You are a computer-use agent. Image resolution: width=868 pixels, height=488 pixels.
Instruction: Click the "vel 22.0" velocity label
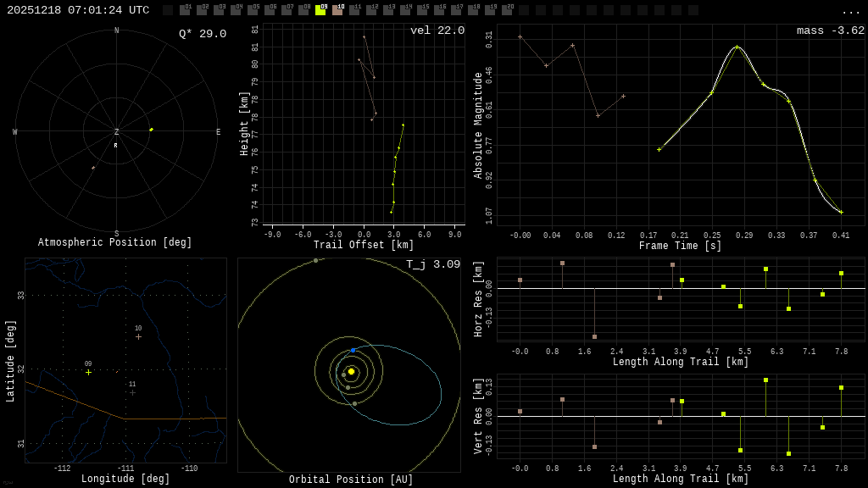point(437,30)
